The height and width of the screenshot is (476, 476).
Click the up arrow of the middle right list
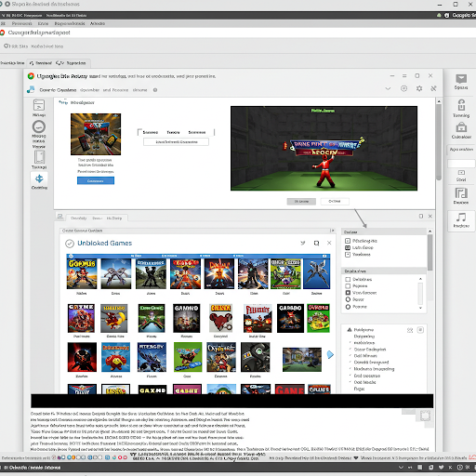point(420,279)
